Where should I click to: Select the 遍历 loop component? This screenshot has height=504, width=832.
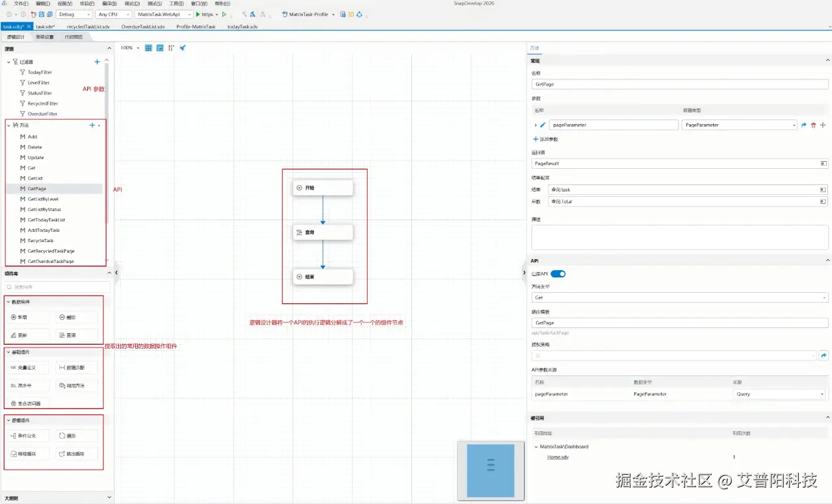click(77, 436)
